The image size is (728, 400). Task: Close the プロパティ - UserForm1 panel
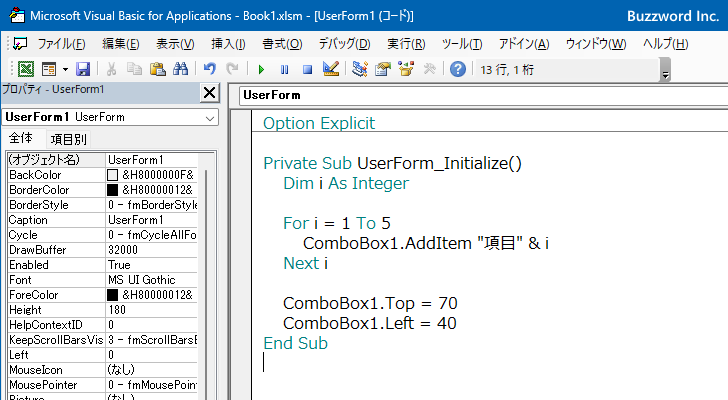click(x=209, y=93)
